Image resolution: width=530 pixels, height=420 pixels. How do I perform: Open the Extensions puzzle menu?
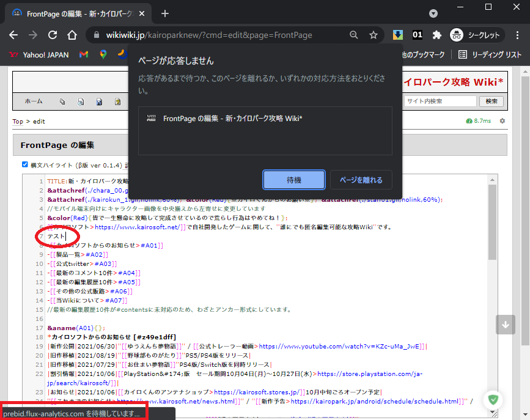[436, 35]
